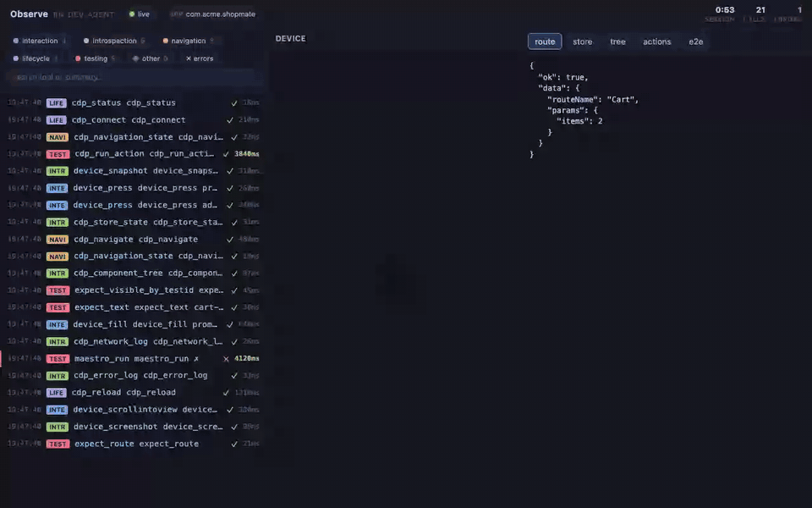
Task: Select the cdp_status log entry text
Action: click(x=123, y=102)
